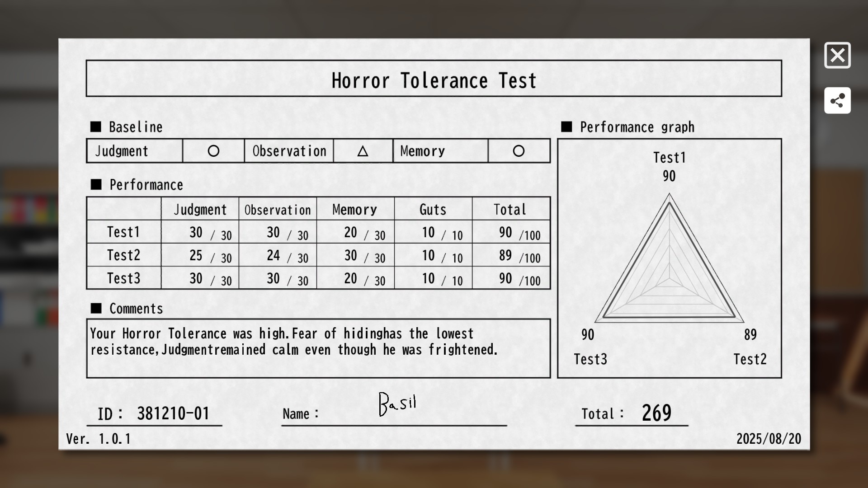
Task: Click the Test3 label on graph
Action: (590, 359)
